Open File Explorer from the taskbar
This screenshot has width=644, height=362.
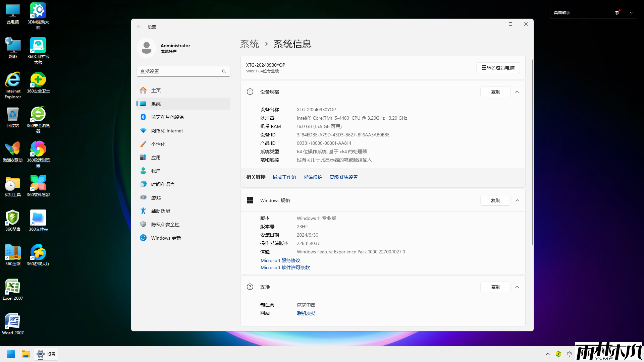[26, 354]
